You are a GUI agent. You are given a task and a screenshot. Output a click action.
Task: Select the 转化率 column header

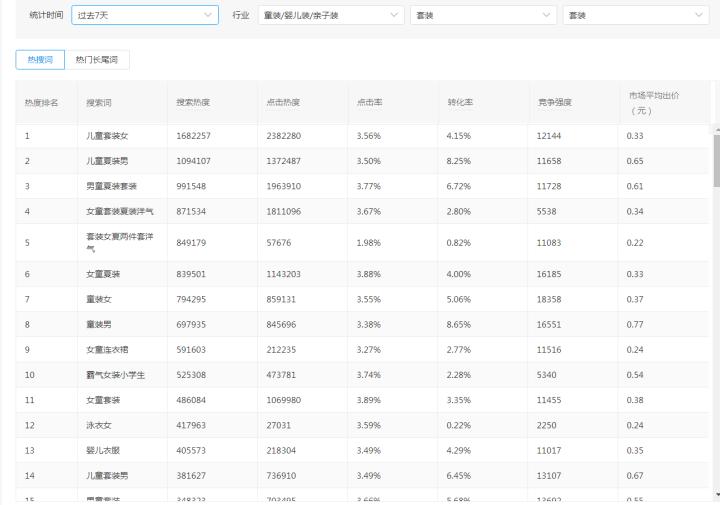coord(461,103)
